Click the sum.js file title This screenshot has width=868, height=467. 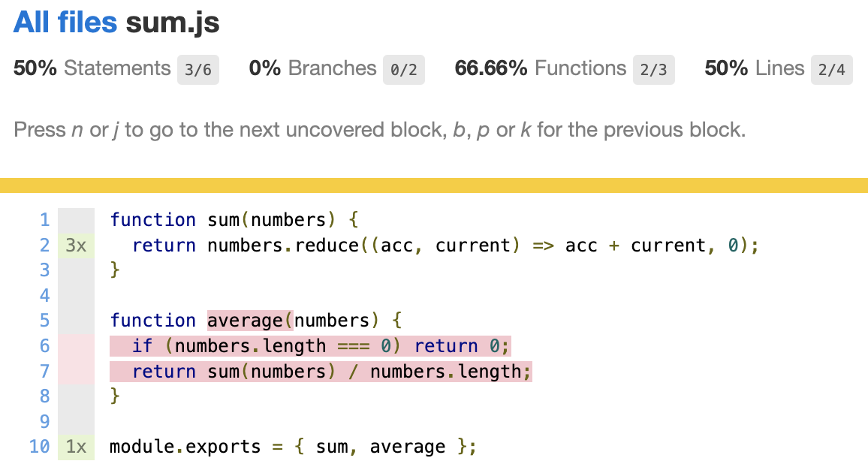pos(173,23)
